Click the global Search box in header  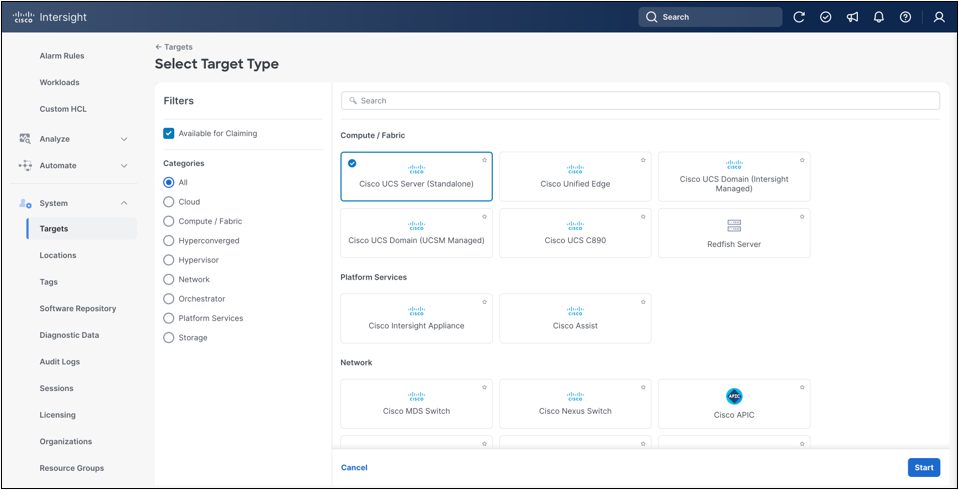pyautogui.click(x=710, y=17)
